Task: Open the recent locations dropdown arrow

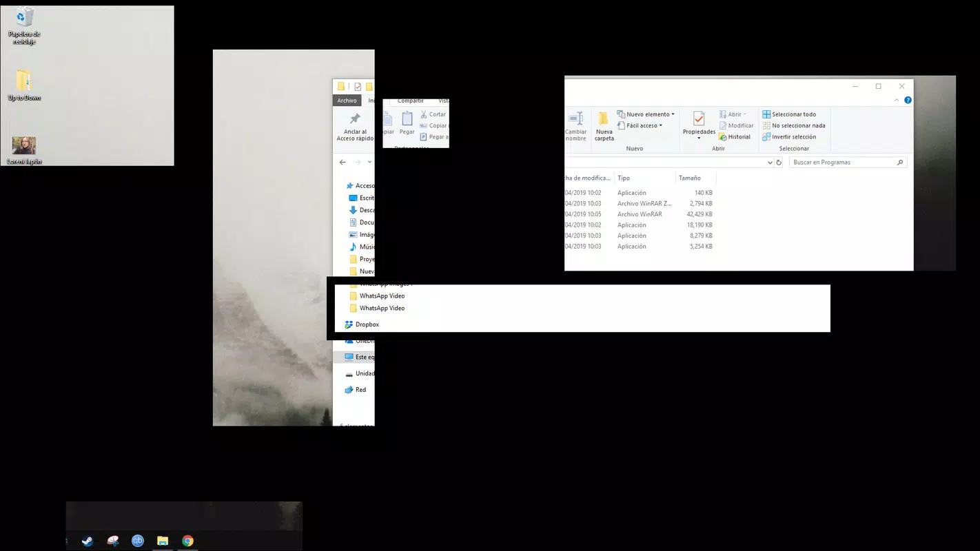Action: point(370,163)
